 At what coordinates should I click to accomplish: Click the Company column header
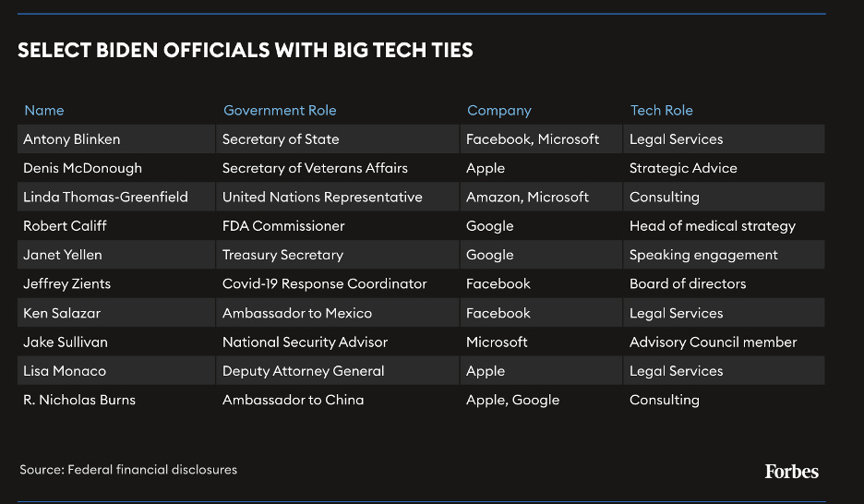pyautogui.click(x=499, y=111)
